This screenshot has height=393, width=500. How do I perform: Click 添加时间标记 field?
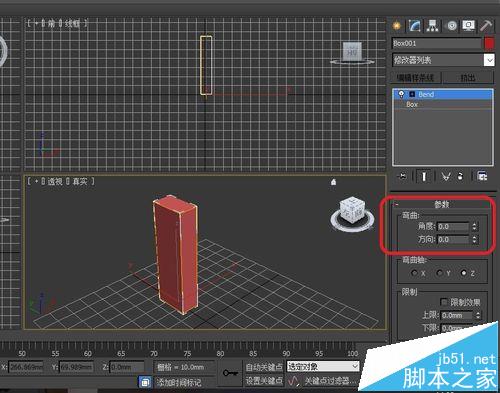point(179,382)
